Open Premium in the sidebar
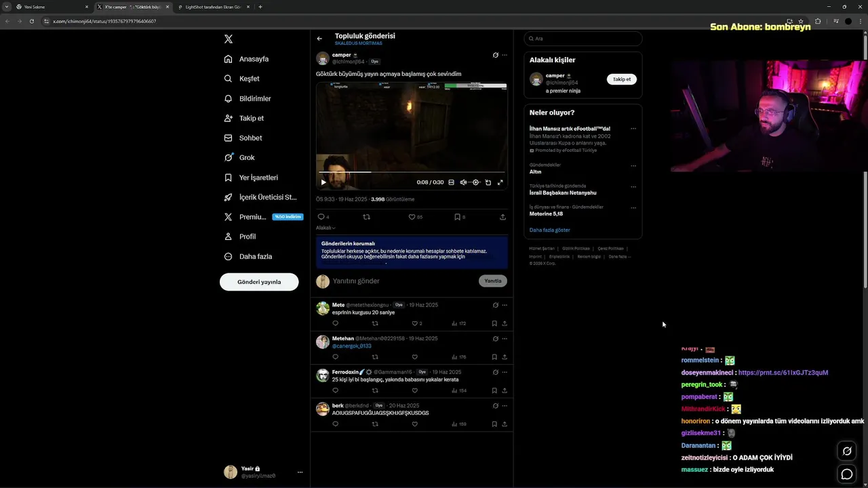This screenshot has height=488, width=868. (263, 217)
